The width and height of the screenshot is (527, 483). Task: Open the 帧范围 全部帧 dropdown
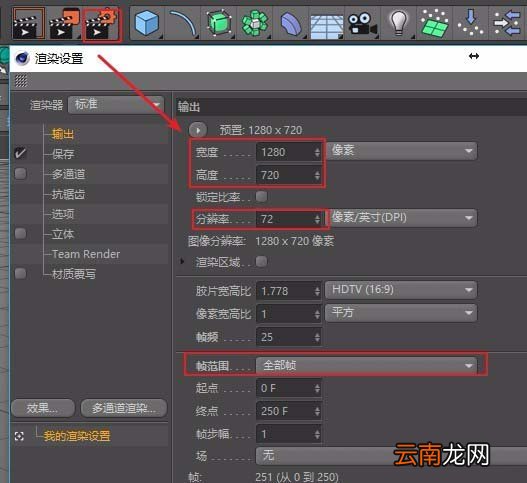366,365
